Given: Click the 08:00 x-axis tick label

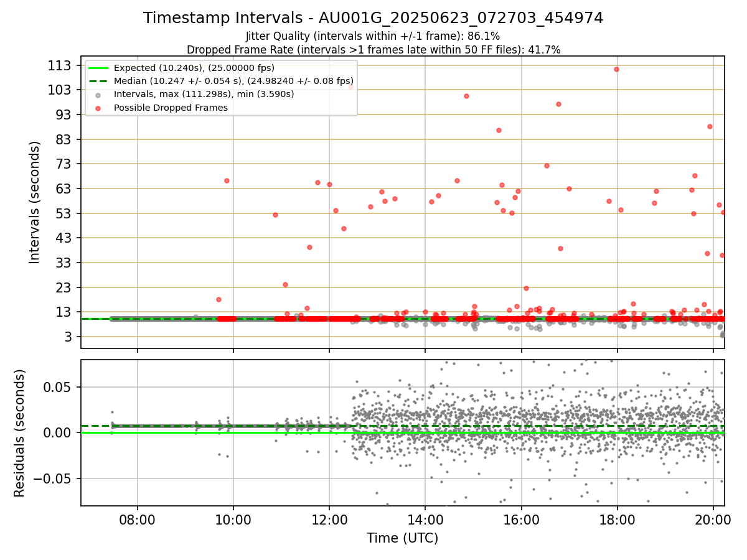Looking at the screenshot, I should coord(138,519).
